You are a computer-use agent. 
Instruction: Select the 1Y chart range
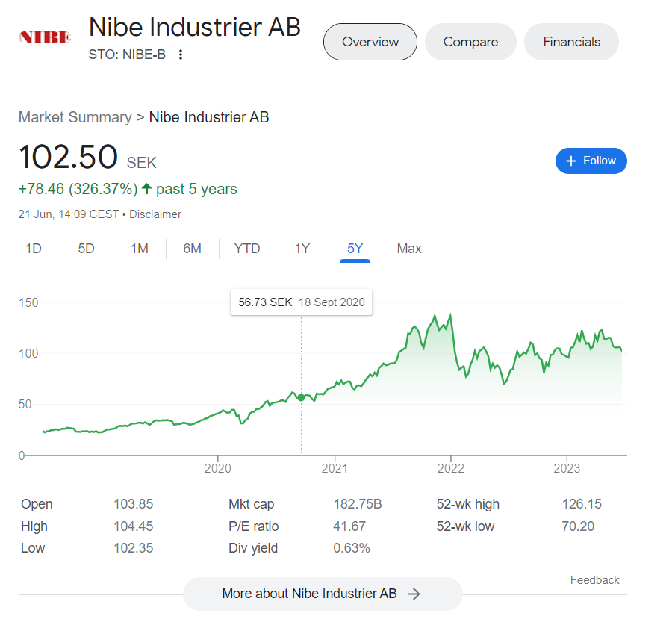pyautogui.click(x=302, y=249)
